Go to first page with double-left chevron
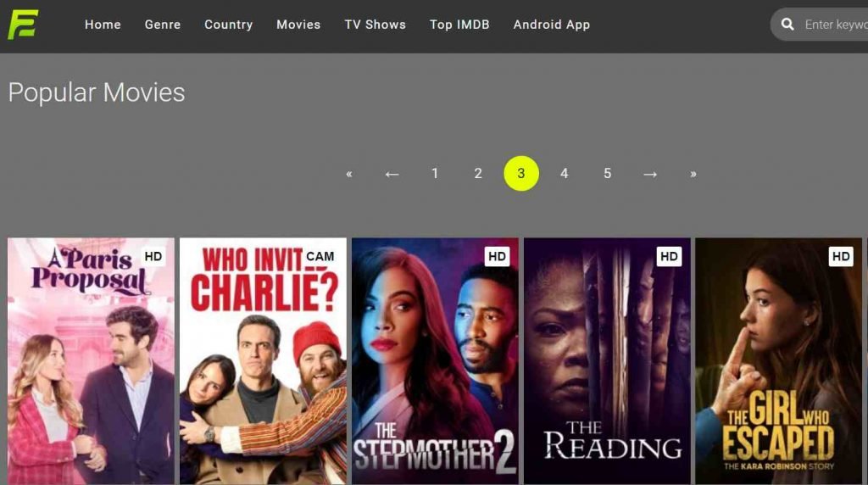The image size is (868, 485). (x=348, y=174)
